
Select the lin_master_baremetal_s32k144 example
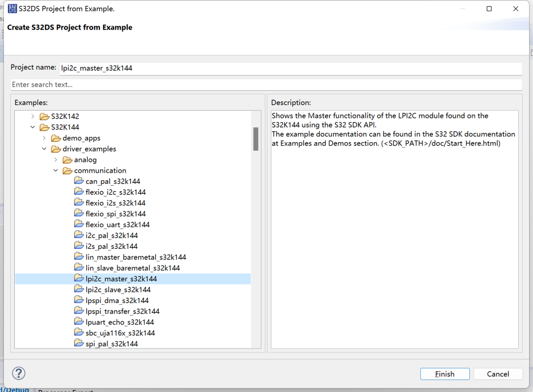pos(136,257)
